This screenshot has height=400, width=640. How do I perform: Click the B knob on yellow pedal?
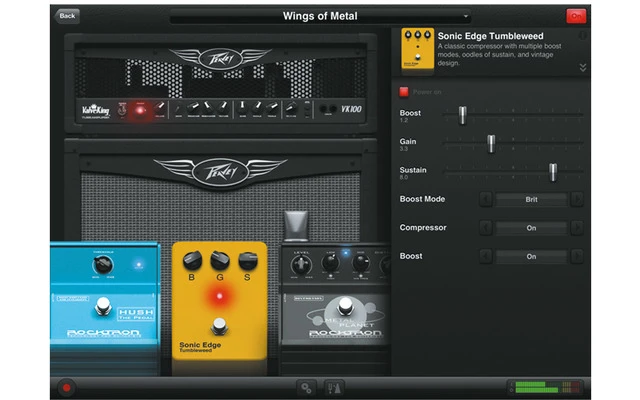point(192,261)
